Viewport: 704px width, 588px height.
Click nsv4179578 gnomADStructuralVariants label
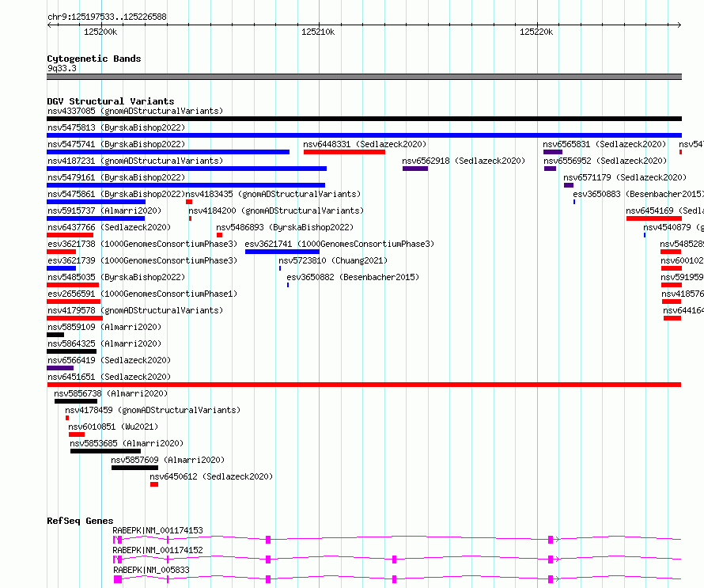135,310
